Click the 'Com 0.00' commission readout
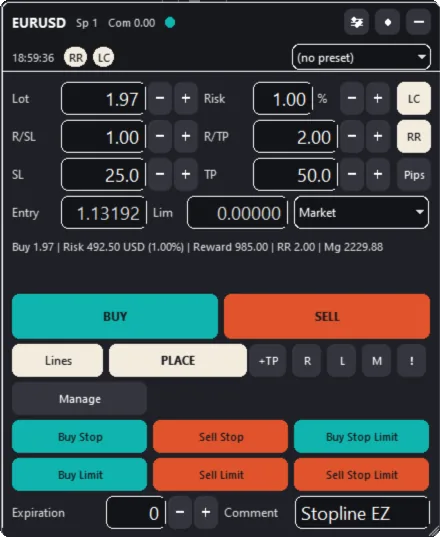 (x=131, y=23)
